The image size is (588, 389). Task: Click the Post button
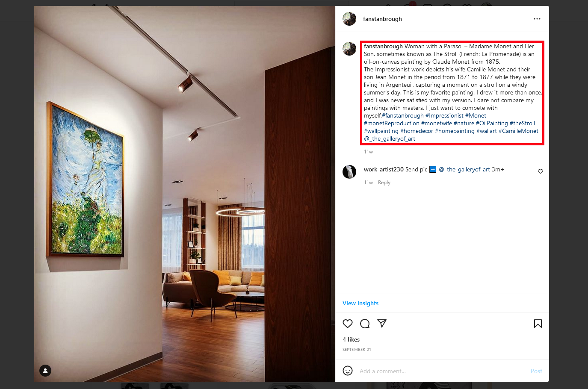pyautogui.click(x=536, y=371)
